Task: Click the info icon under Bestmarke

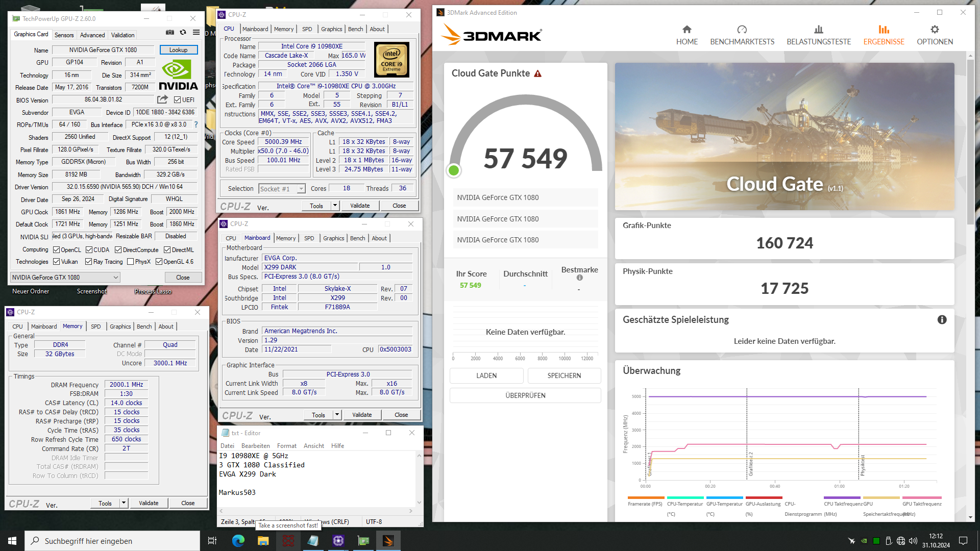Action: click(579, 278)
